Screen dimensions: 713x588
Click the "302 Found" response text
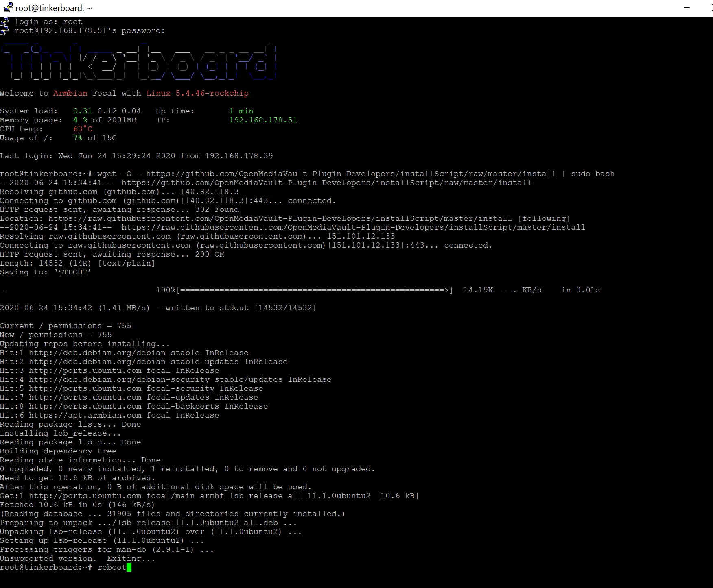pos(217,209)
